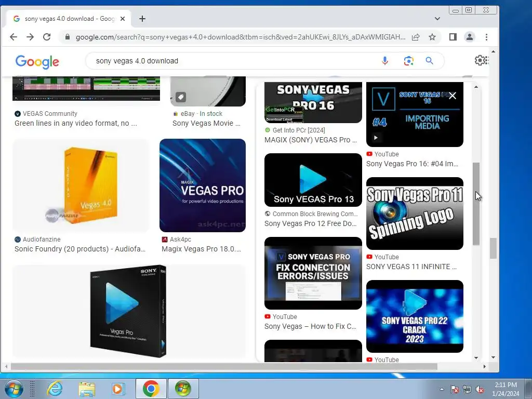Open 'MAGIX (SONY) VEGAS Pro' result link

[x=311, y=140]
